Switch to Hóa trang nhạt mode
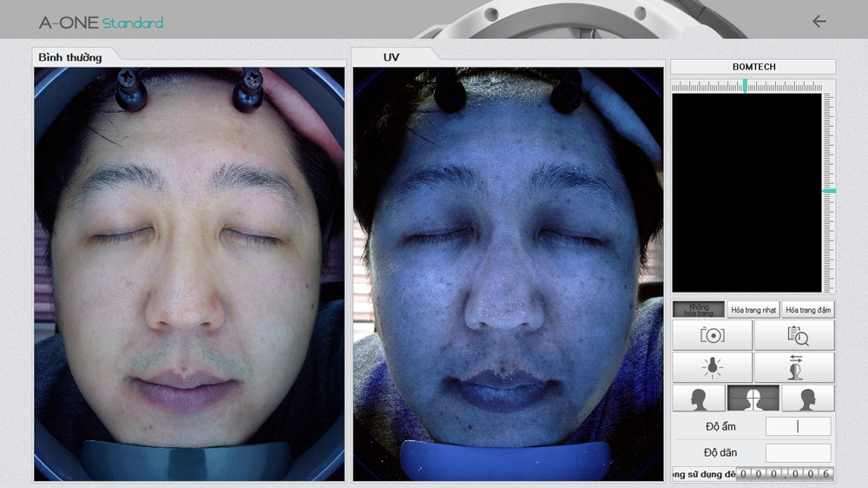 click(753, 310)
